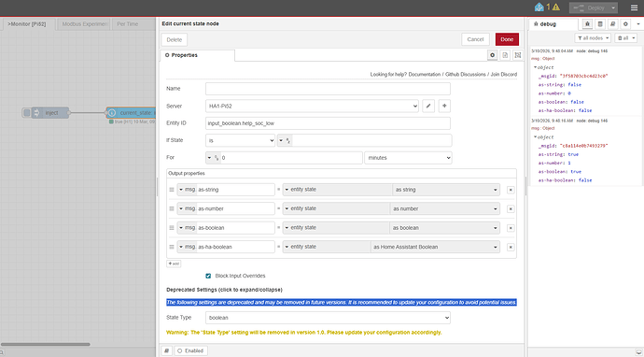Open debug window icon at sidebar bottom

(637, 353)
